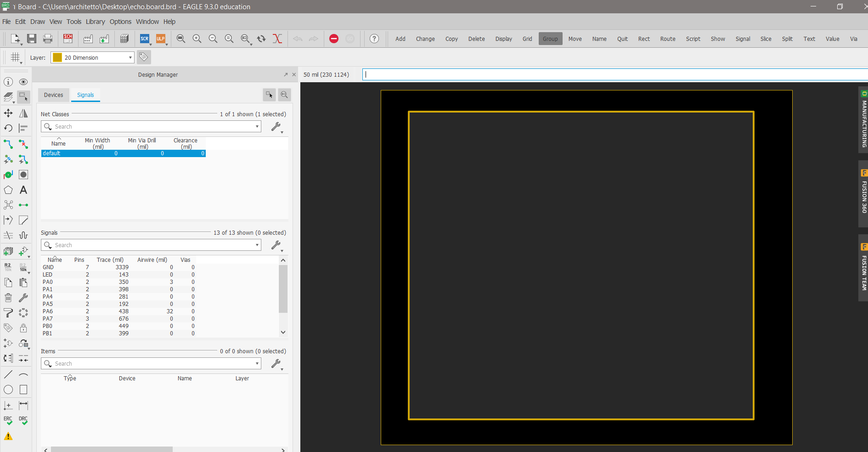This screenshot has width=868, height=452.
Task: Click the layer color swatch for 20 Dimension
Action: click(57, 57)
